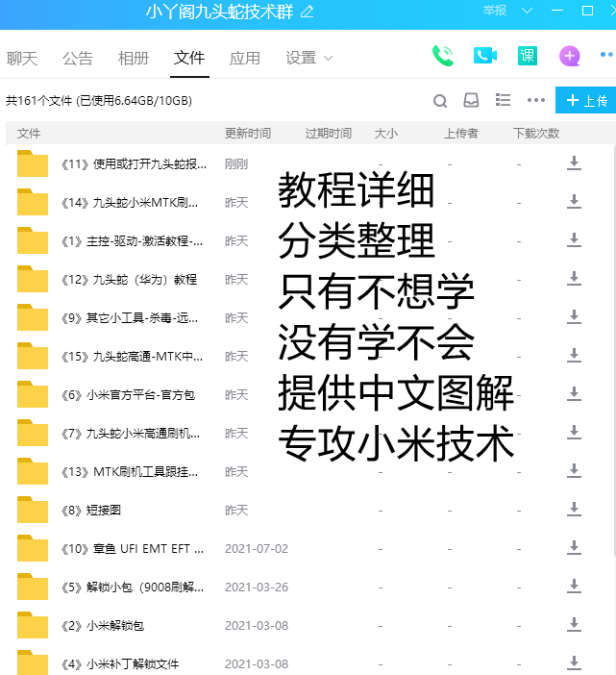Sort by 大小 column header

pyautogui.click(x=386, y=134)
